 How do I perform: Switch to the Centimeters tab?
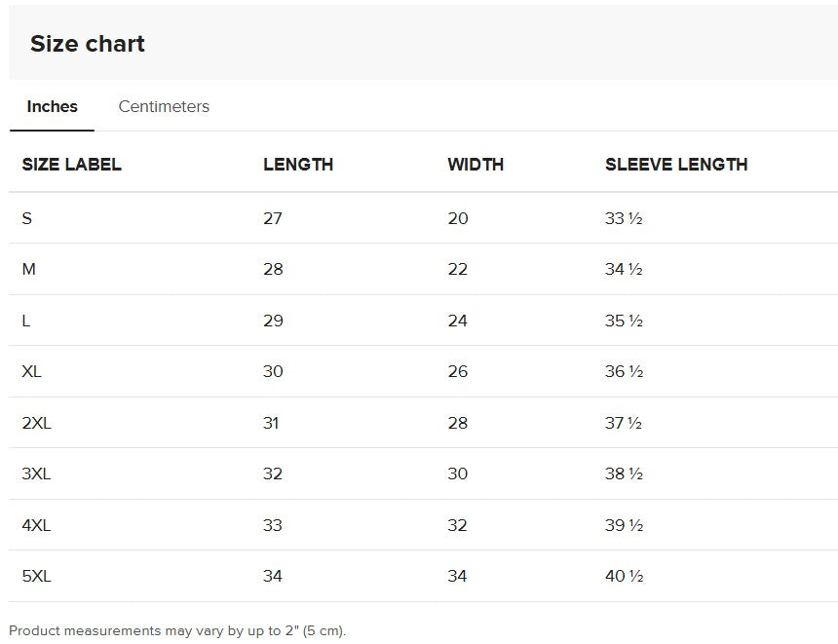coord(164,106)
